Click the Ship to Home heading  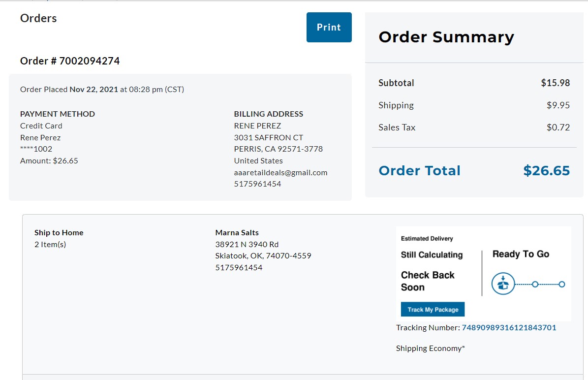coord(59,232)
